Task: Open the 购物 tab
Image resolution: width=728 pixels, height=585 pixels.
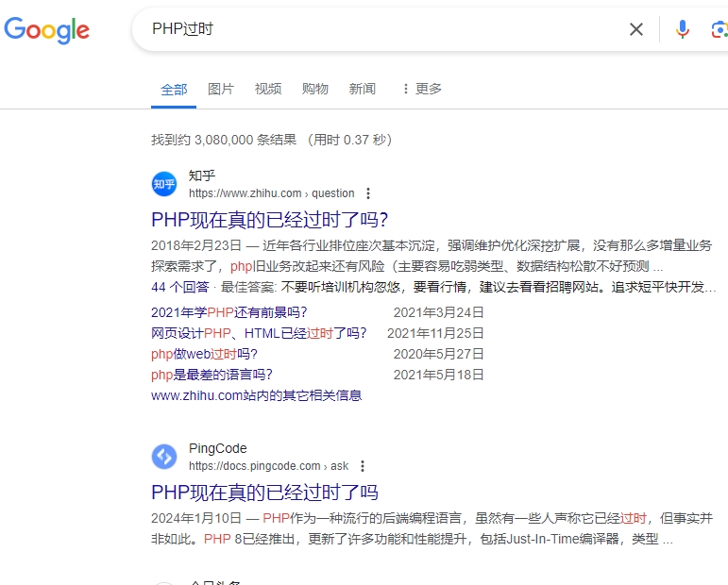Action: 315,89
